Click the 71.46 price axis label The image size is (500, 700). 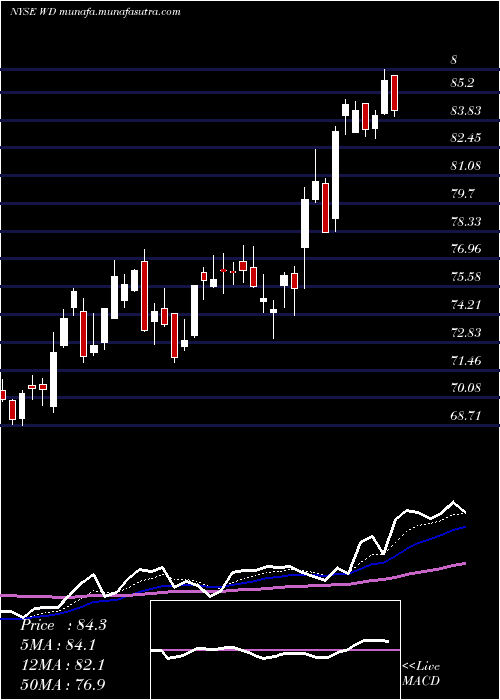click(x=466, y=360)
